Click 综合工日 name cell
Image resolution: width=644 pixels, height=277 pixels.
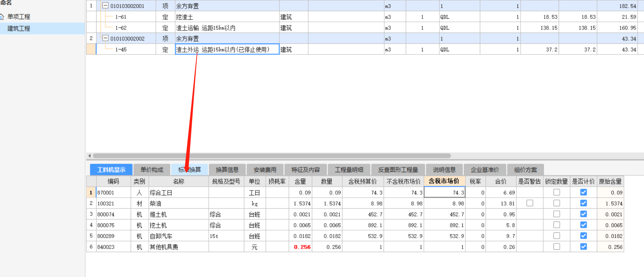click(x=179, y=193)
